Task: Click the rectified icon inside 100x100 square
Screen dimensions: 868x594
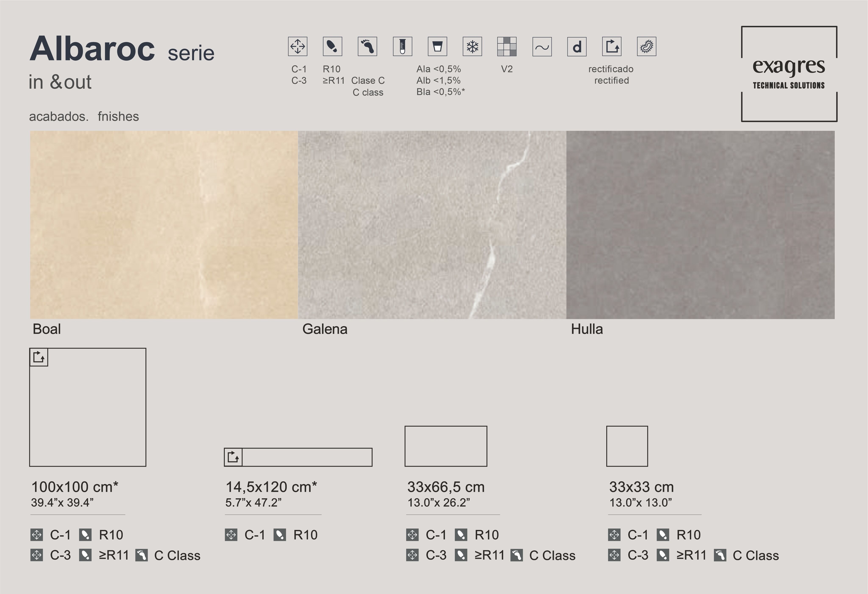Action: coord(39,357)
